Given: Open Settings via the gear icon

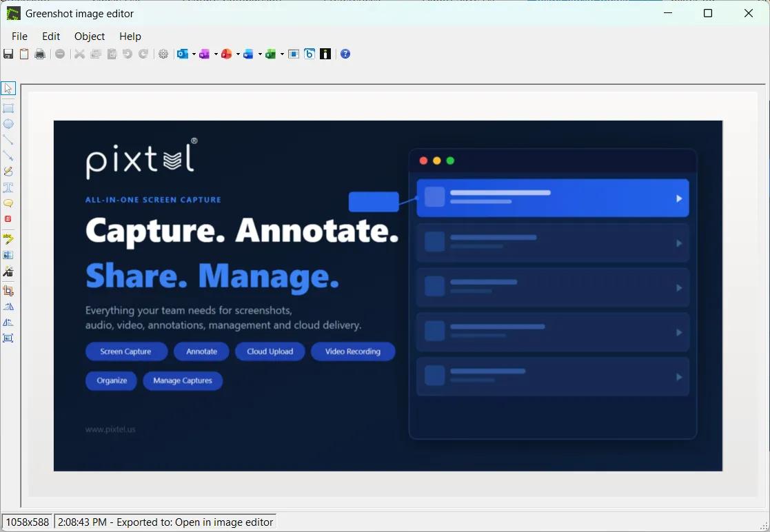Looking at the screenshot, I should [x=163, y=54].
